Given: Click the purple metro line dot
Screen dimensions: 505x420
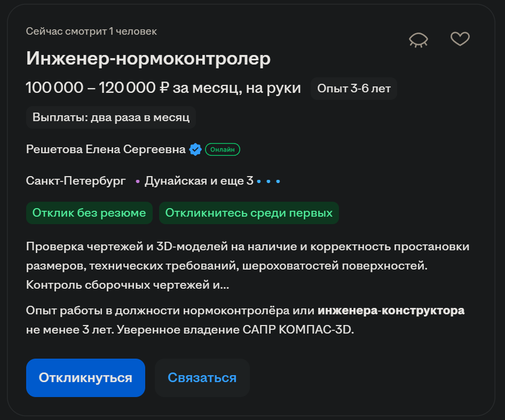Looking at the screenshot, I should (x=138, y=182).
